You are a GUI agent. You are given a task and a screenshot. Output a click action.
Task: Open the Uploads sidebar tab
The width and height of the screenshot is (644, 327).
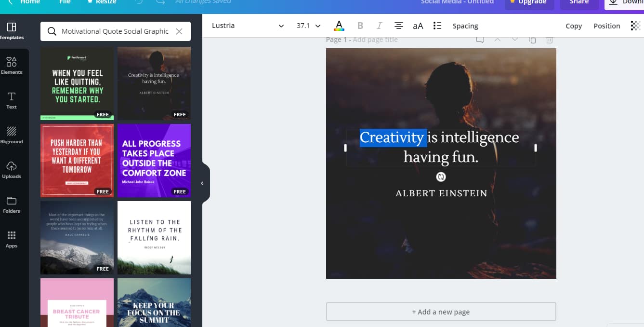click(x=12, y=170)
